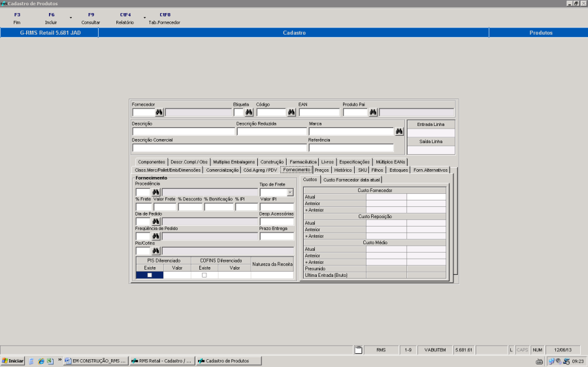Image resolution: width=588 pixels, height=367 pixels.
Task: Click F6 Incluir toolbar button
Action: [x=51, y=18]
